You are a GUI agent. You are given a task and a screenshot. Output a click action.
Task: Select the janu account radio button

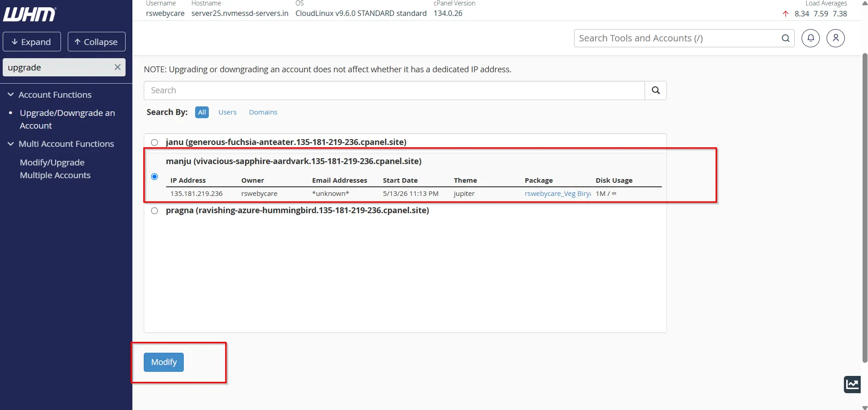(x=155, y=143)
